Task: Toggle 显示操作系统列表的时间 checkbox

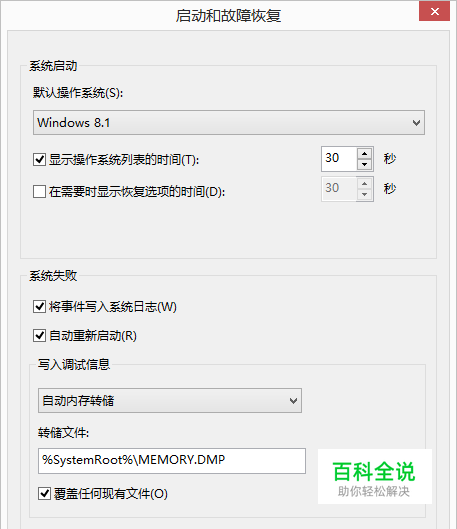Action: 39,159
